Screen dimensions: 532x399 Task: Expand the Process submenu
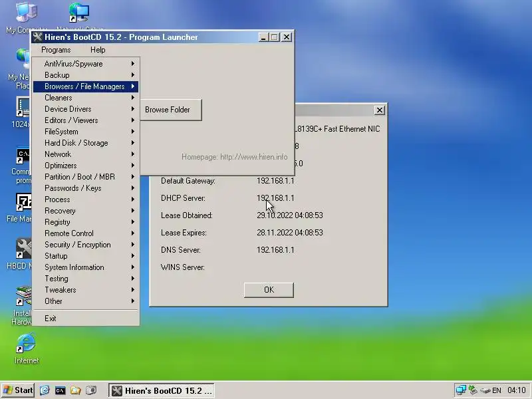point(86,199)
